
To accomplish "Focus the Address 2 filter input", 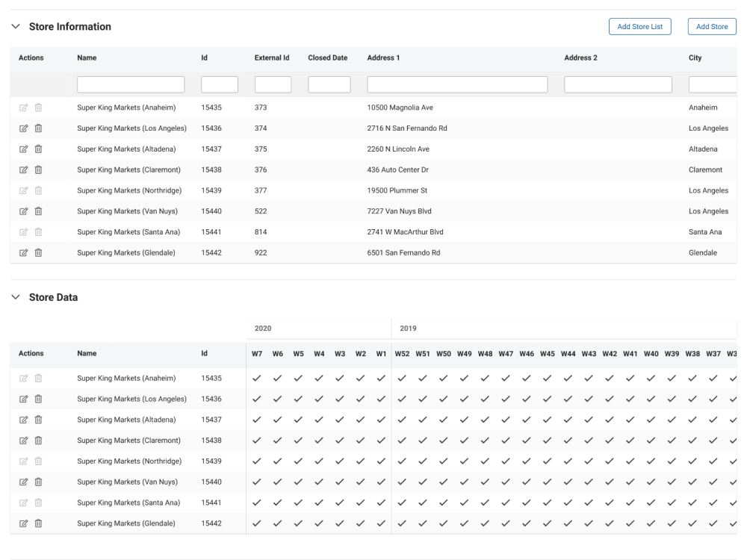I will [x=618, y=84].
